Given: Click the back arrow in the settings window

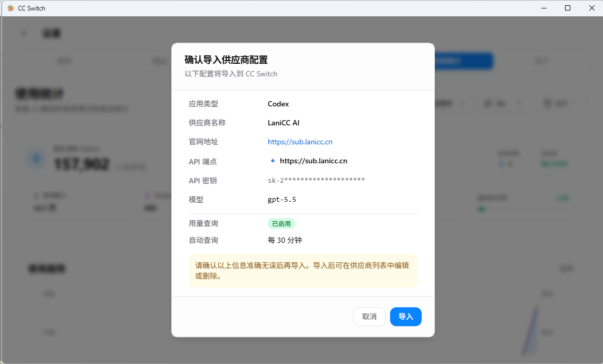Looking at the screenshot, I should (x=24, y=33).
